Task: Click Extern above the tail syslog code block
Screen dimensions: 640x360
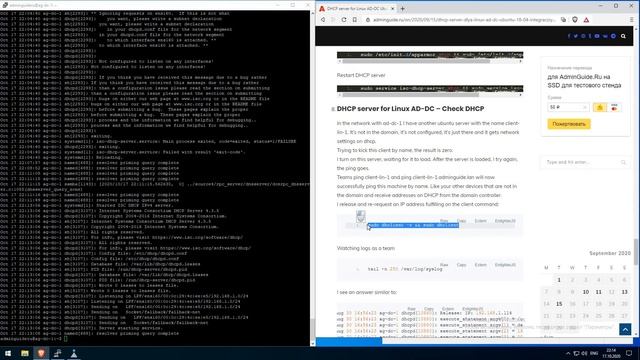Action: click(480, 265)
